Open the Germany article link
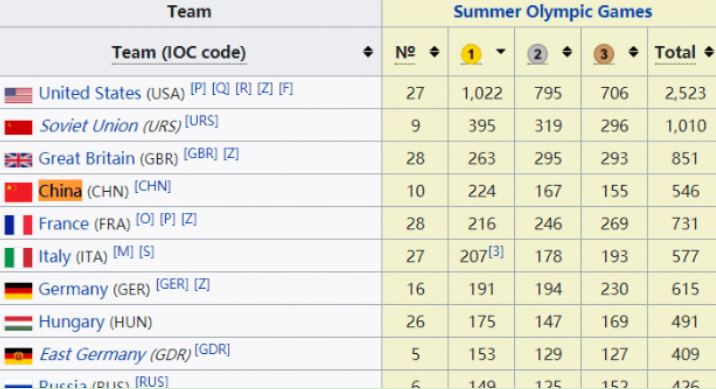This screenshot has height=389, width=716. (x=73, y=289)
